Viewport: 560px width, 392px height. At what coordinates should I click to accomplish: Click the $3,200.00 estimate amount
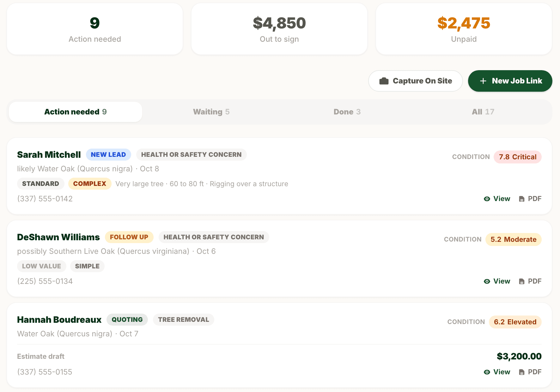(519, 357)
